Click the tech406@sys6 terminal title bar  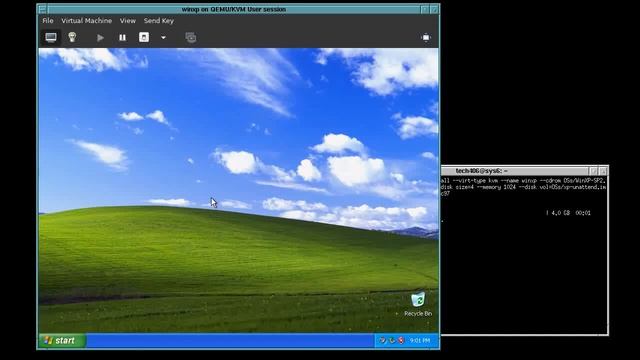[x=516, y=171]
